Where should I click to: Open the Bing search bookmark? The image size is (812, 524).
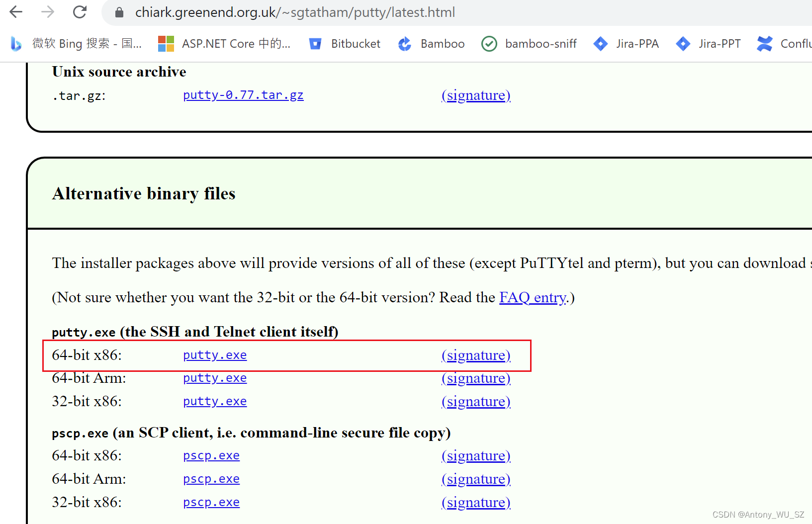tap(76, 44)
